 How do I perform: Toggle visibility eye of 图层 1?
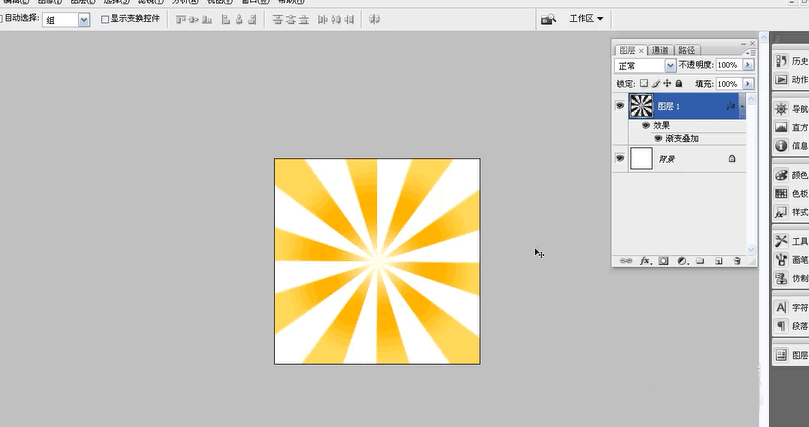[620, 106]
